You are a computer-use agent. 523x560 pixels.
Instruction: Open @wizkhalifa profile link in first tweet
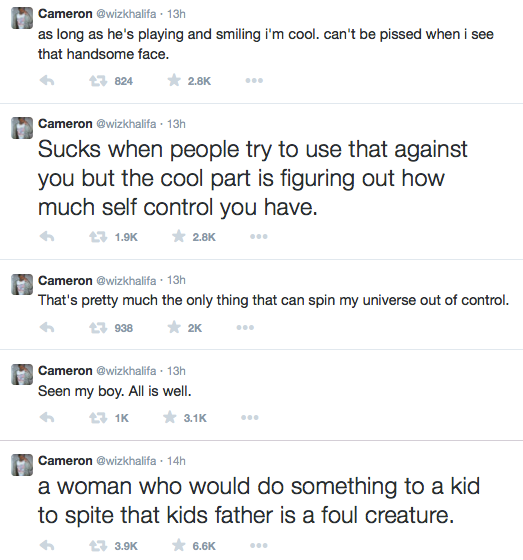[x=126, y=14]
